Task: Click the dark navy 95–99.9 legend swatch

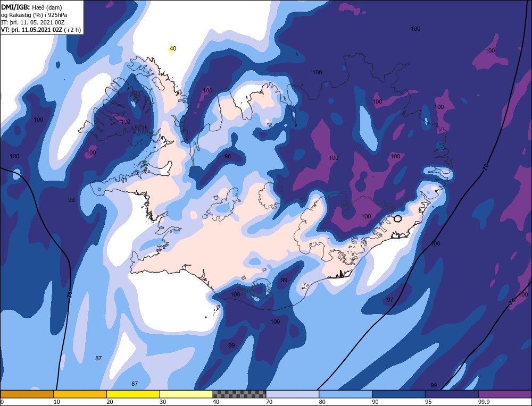Action: click(x=452, y=394)
